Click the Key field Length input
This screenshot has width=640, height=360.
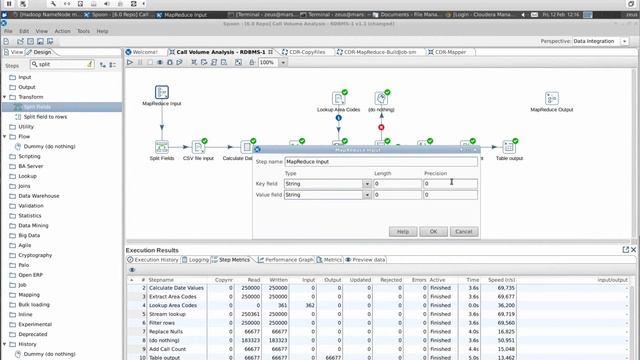[397, 184]
